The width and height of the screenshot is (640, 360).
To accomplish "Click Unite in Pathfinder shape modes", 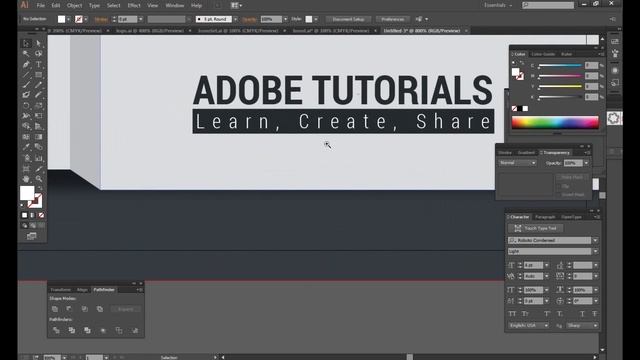I will coord(55,309).
